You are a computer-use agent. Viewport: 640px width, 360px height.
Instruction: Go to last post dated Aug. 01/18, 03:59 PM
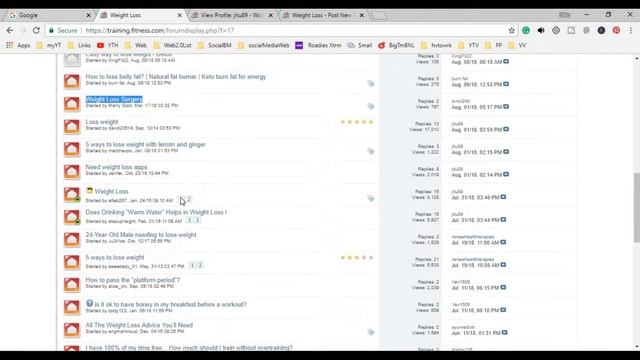coord(506,129)
